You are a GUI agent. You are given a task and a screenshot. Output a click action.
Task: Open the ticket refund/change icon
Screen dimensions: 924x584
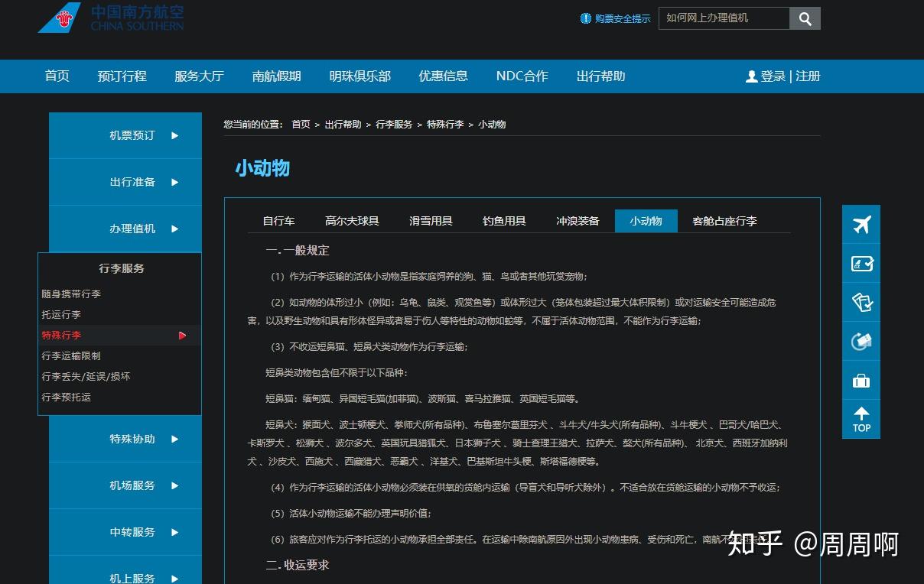(x=861, y=342)
